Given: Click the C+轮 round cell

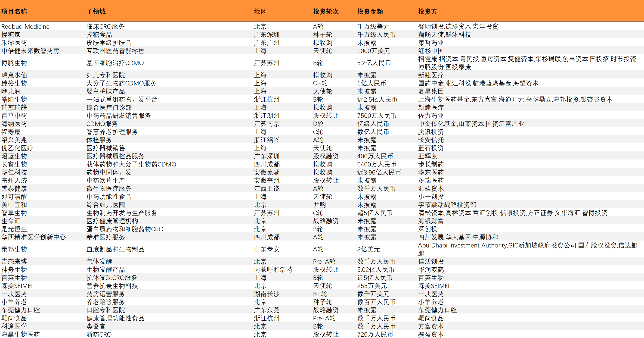Looking at the screenshot, I should tap(320, 83).
